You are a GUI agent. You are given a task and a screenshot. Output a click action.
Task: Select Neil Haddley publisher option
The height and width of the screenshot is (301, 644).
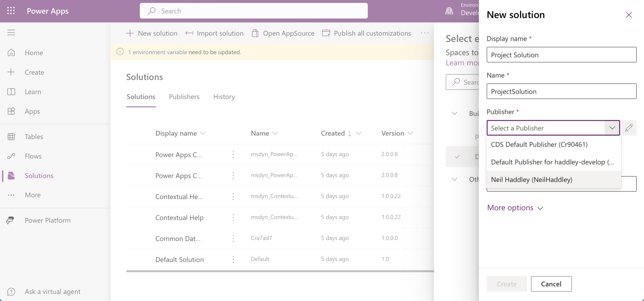tap(532, 180)
